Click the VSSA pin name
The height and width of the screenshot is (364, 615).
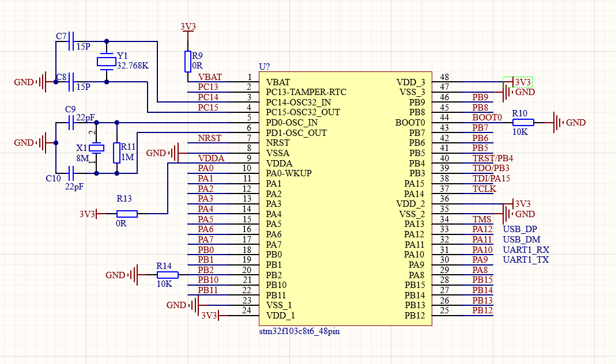[278, 153]
